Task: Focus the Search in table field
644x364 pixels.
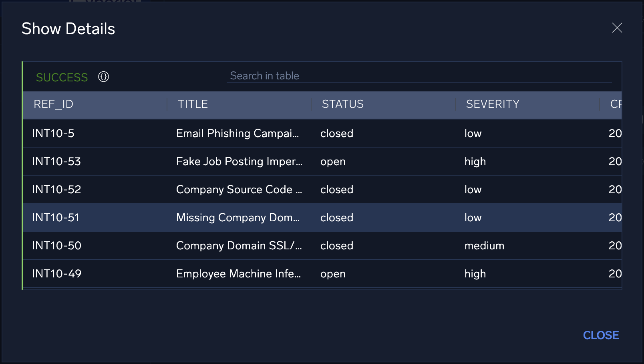Action: [419, 76]
